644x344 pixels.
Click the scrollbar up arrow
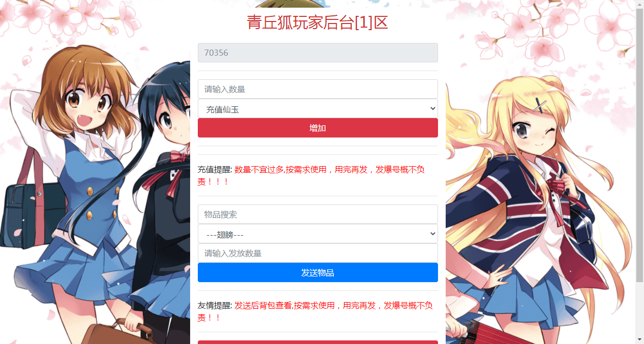[639, 4]
